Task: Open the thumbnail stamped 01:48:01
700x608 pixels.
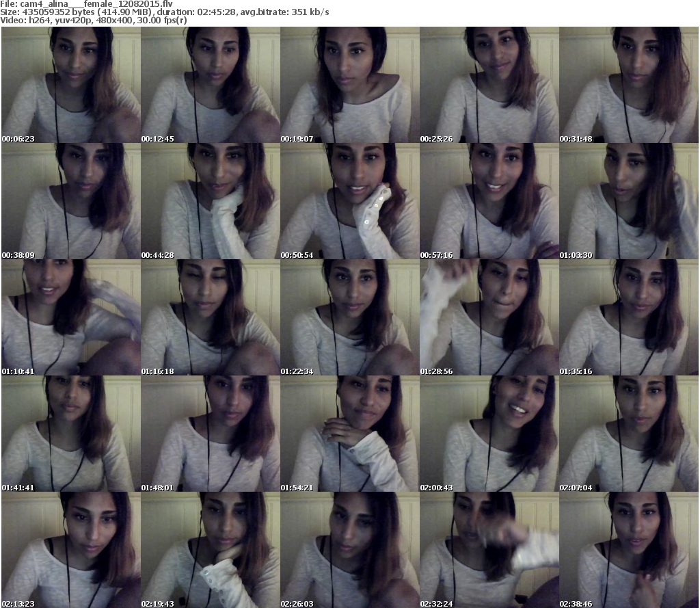Action: click(x=211, y=434)
